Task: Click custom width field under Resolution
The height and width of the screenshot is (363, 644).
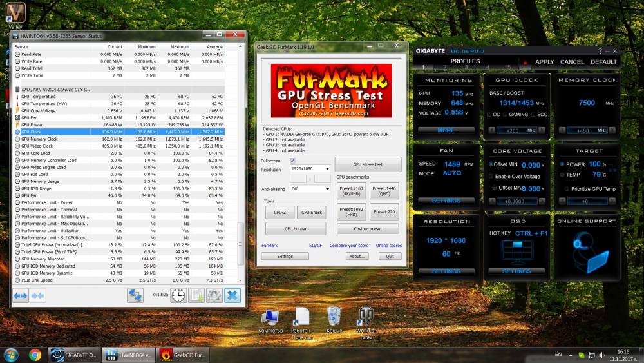Action: coord(298,179)
